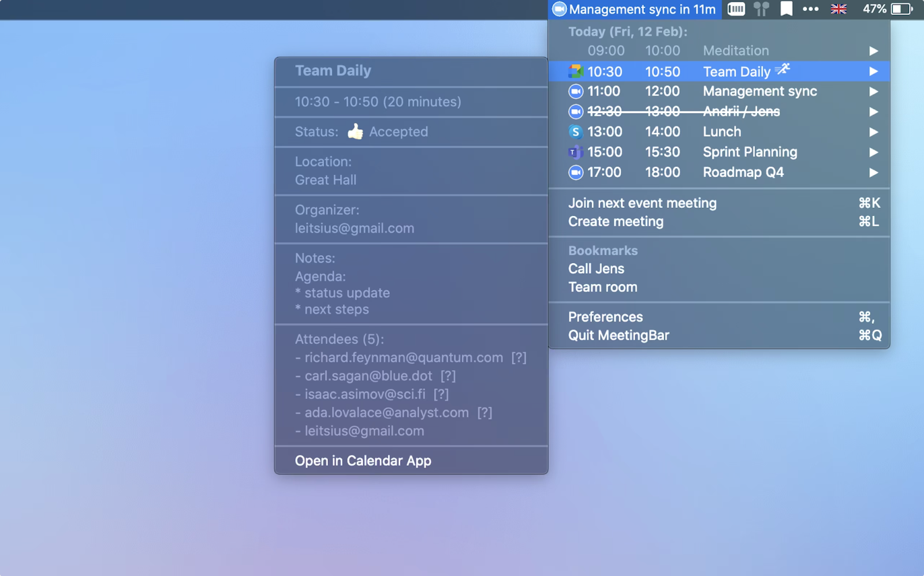
Task: Expand the Team Daily submenu arrow
Action: coord(874,72)
